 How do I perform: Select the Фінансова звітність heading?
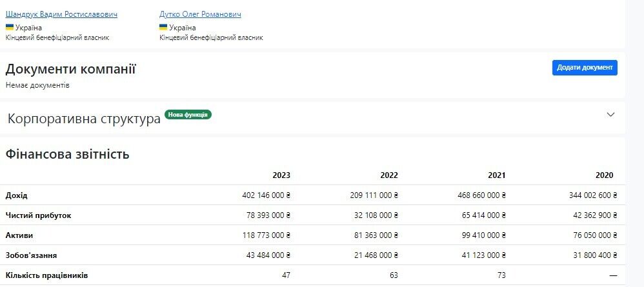coord(67,154)
